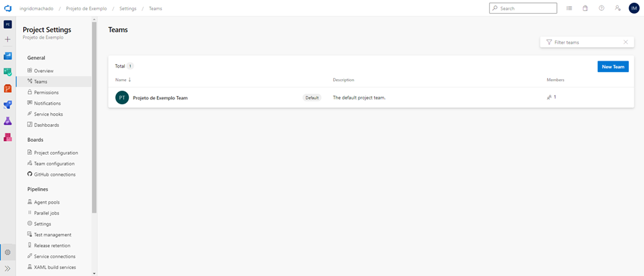The width and height of the screenshot is (644, 276).
Task: Open the IM account avatar menu
Action: click(x=634, y=8)
